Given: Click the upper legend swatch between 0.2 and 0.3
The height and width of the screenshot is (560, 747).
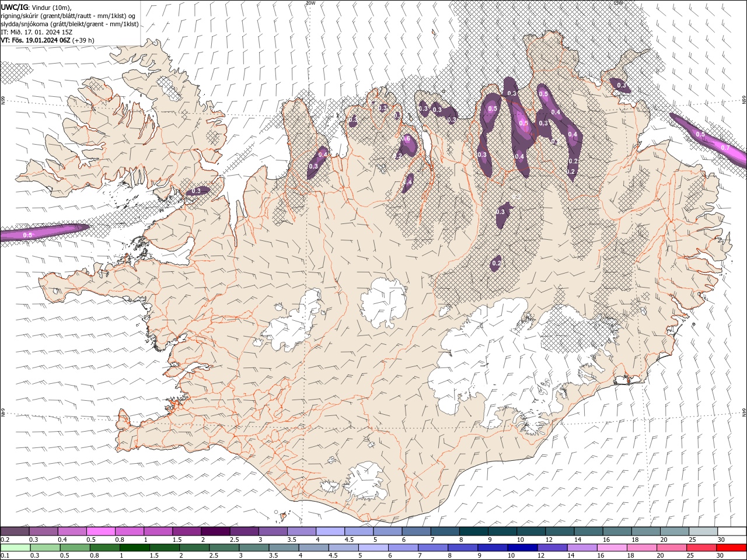Looking at the screenshot, I should pos(15,531).
